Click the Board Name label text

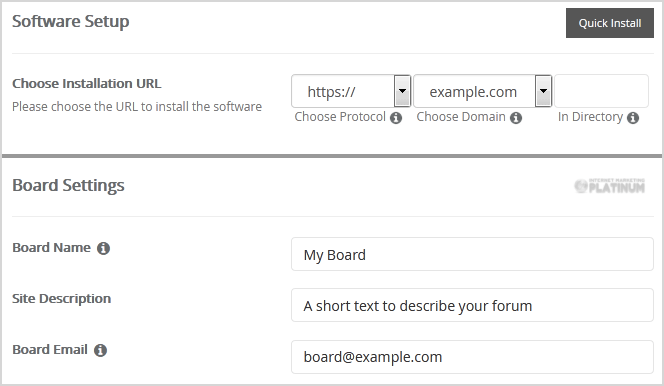(51, 248)
